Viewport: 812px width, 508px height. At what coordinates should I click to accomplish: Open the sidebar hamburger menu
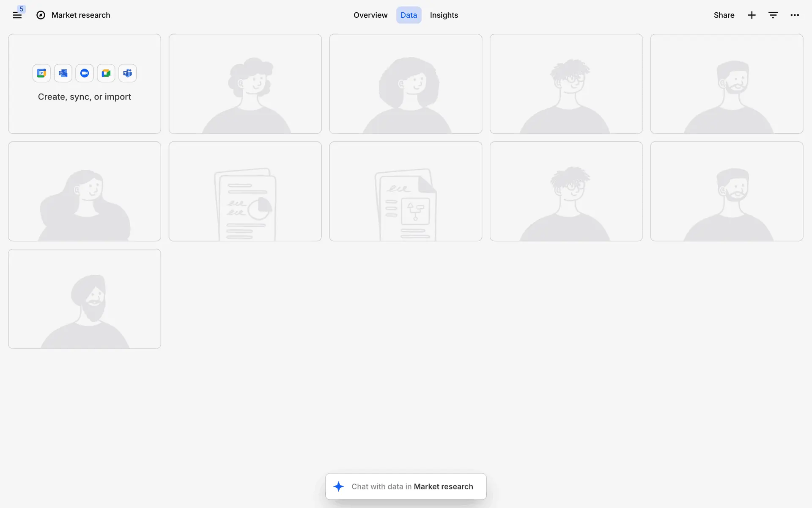(17, 16)
